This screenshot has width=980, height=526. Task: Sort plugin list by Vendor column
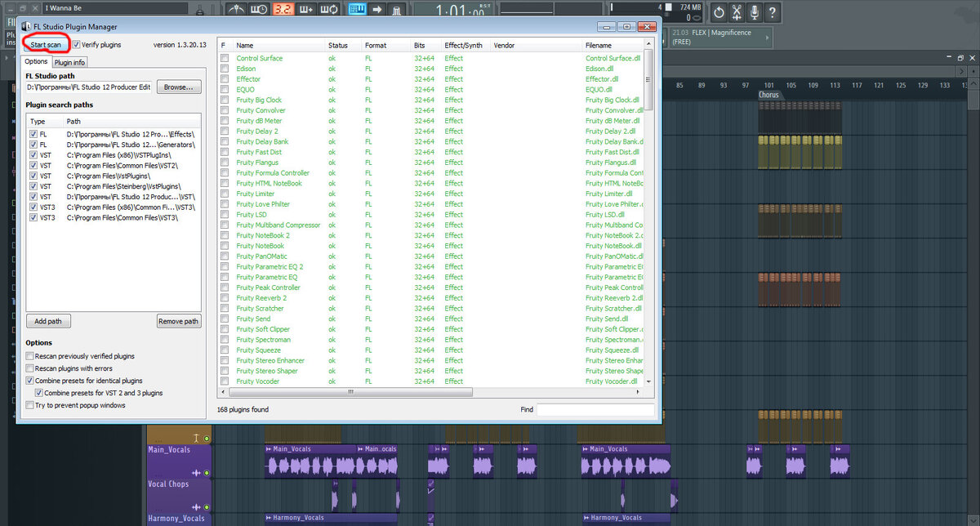pyautogui.click(x=536, y=46)
